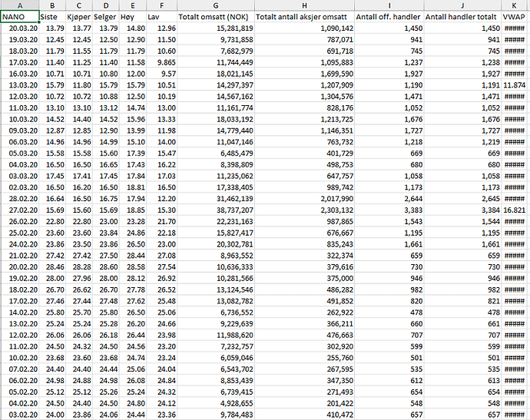
Task: Click the VWAP header cell
Action: click(514, 17)
